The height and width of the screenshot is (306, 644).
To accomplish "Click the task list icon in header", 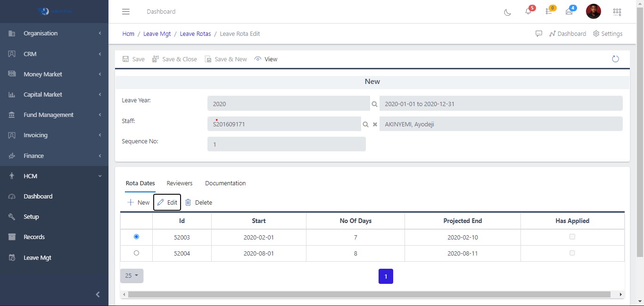I will 549,12.
